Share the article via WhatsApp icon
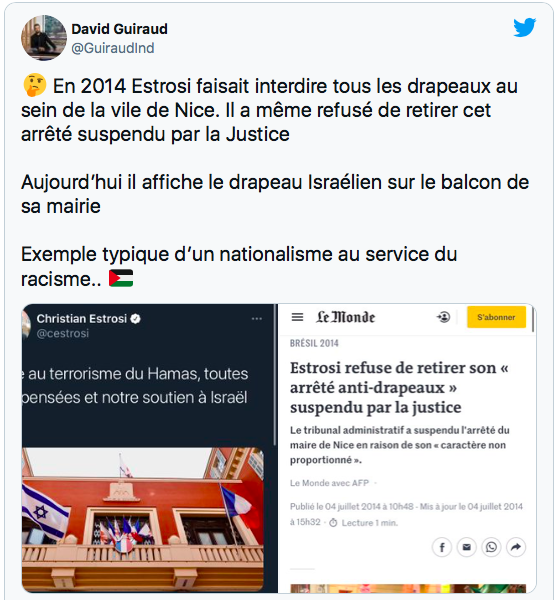Screen dimensions: 554x600 pos(491,547)
